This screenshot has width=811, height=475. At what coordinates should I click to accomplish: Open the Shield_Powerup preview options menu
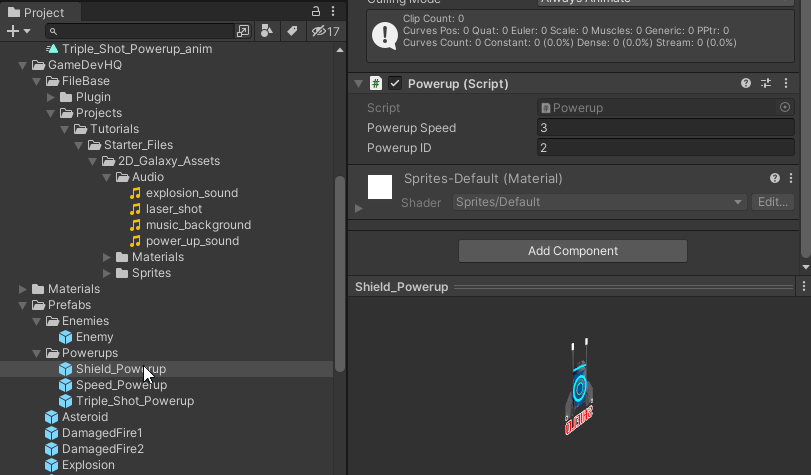804,287
